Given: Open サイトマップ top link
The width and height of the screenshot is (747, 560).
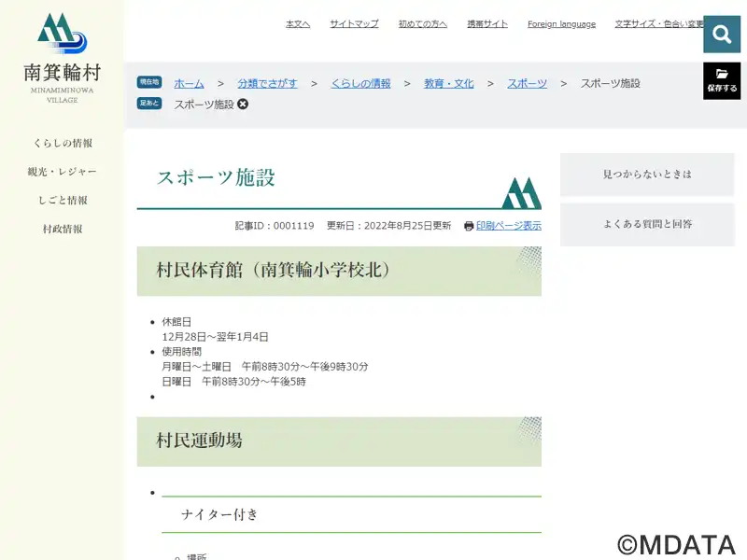Looking at the screenshot, I should tap(354, 24).
